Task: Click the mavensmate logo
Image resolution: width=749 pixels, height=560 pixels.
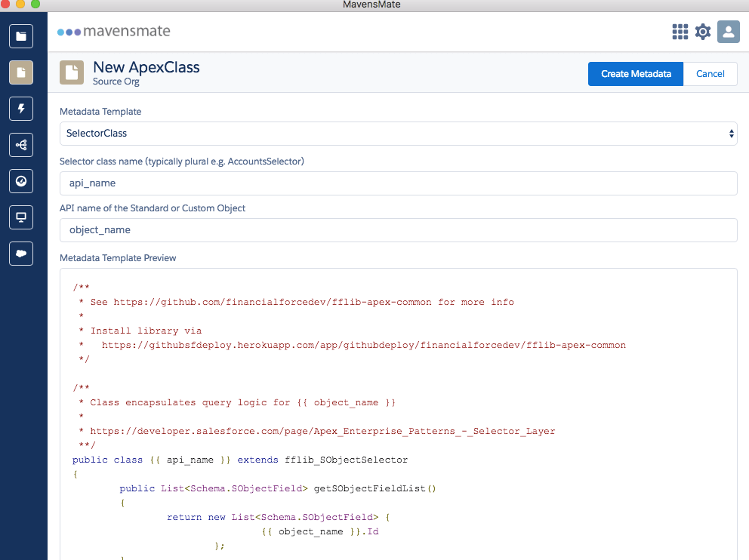Action: (114, 32)
